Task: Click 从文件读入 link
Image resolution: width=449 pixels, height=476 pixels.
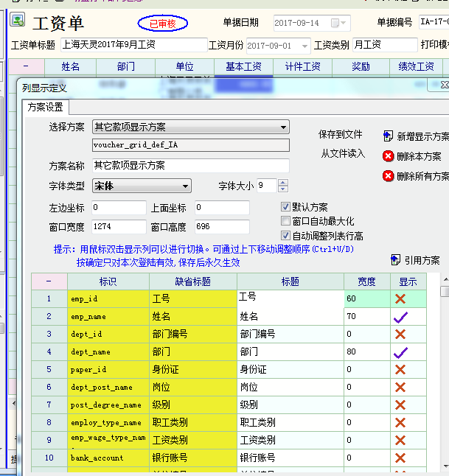Action: pyautogui.click(x=343, y=153)
